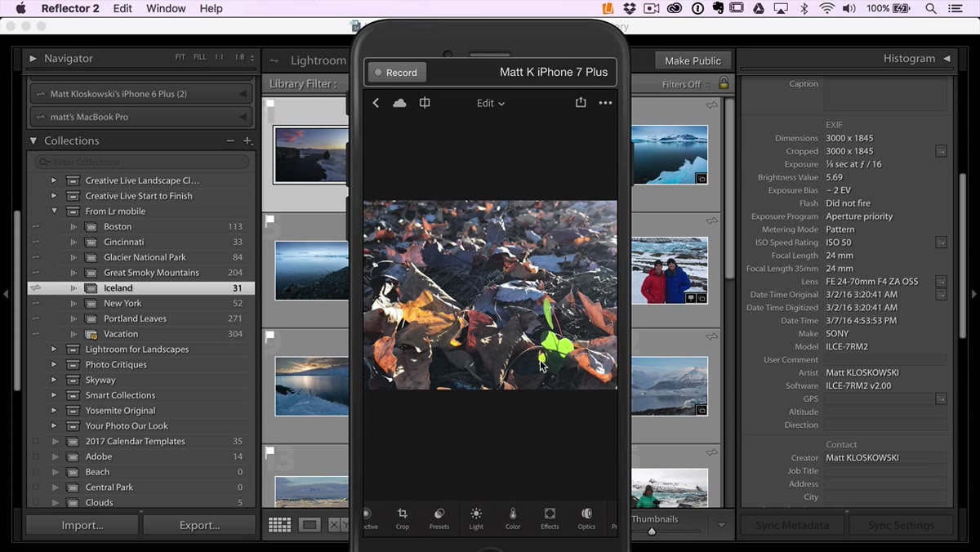Click the Sync Settings button
This screenshot has height=552, width=980.
tap(901, 525)
